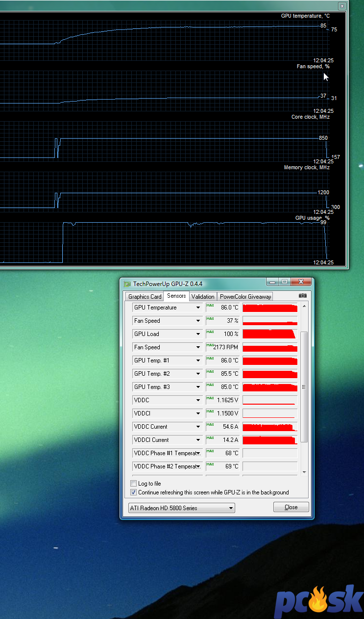Click the GPU Temp. #3 85.0 °C value
This screenshot has height=619, width=364.
click(222, 387)
